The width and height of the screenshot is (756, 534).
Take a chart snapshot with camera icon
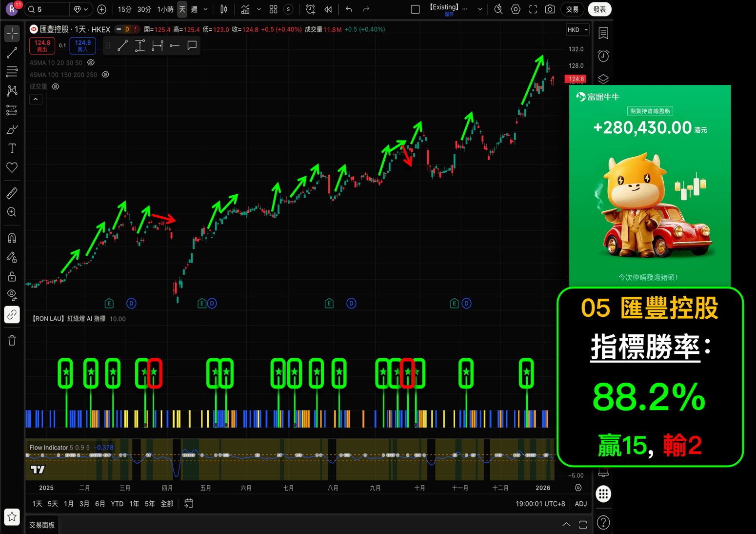(x=550, y=9)
